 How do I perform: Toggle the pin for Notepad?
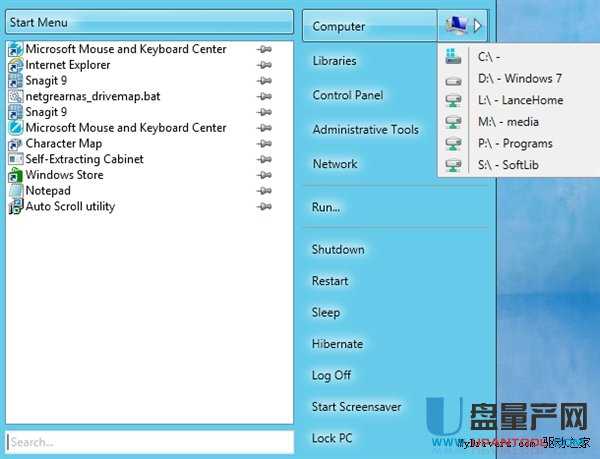click(264, 191)
